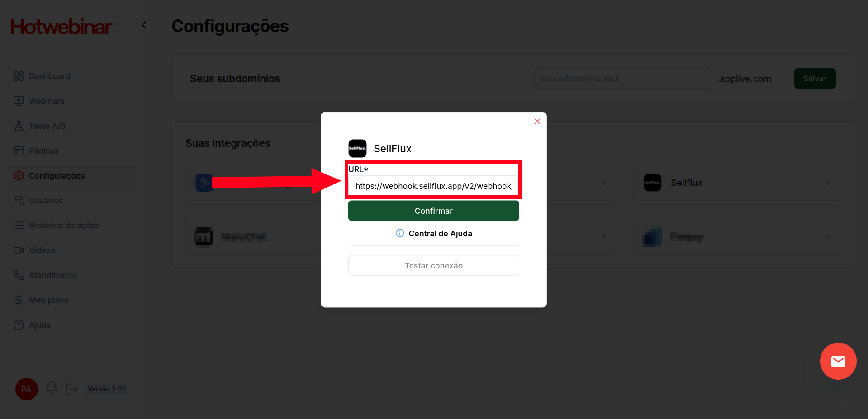Click the URL* field label
This screenshot has height=419, width=868.
pos(358,169)
